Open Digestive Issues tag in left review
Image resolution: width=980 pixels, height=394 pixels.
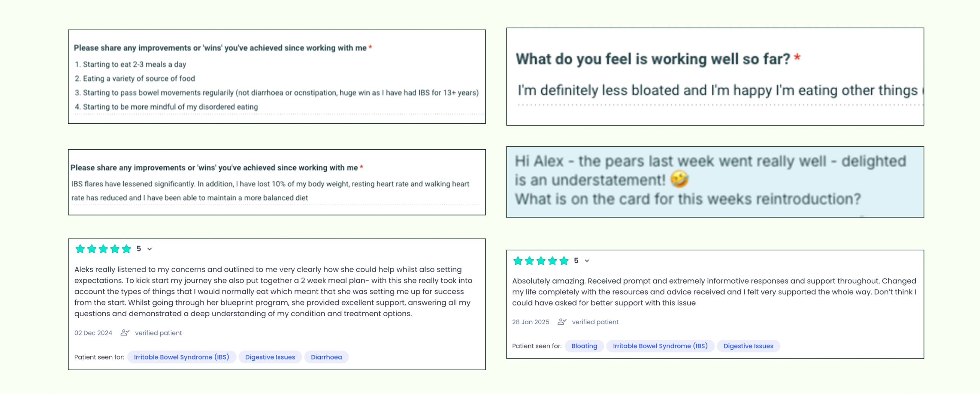[x=270, y=357]
